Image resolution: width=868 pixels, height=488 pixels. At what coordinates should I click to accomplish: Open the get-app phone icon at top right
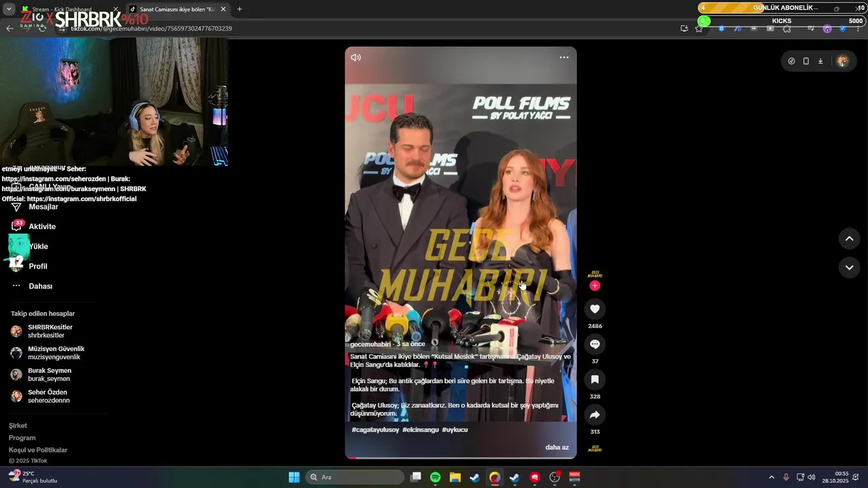pyautogui.click(x=806, y=61)
